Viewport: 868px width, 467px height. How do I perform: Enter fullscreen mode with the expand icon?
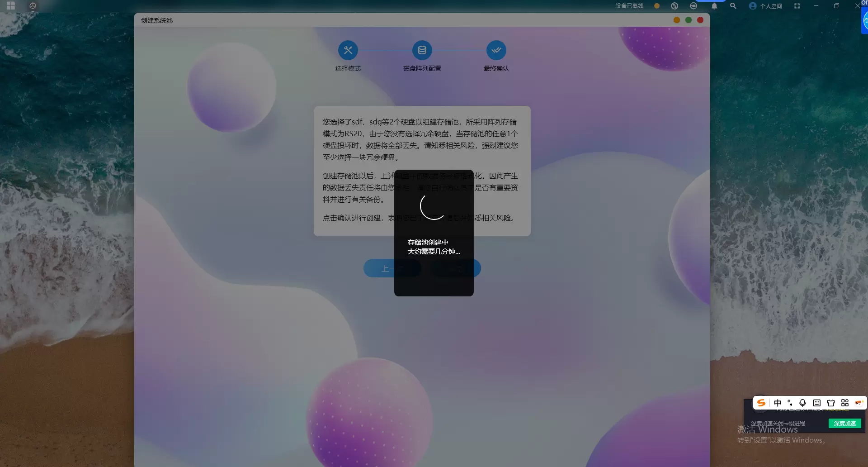click(797, 6)
